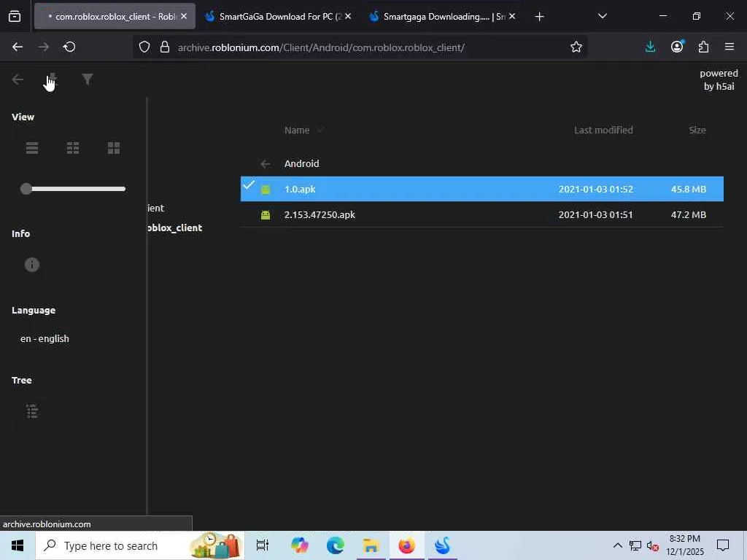This screenshot has width=747, height=560.
Task: Open the Firefox application menu
Action: pos(729,47)
